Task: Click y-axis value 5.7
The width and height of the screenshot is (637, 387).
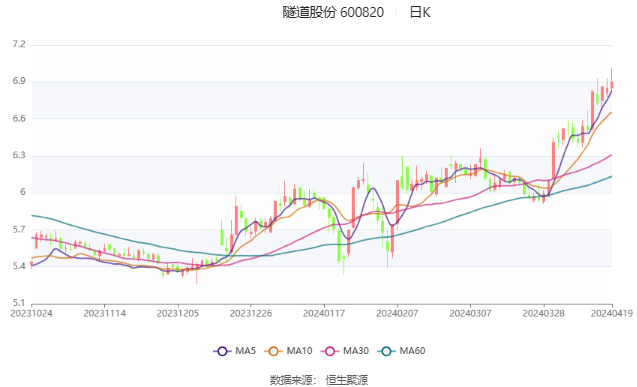Action: pos(19,230)
